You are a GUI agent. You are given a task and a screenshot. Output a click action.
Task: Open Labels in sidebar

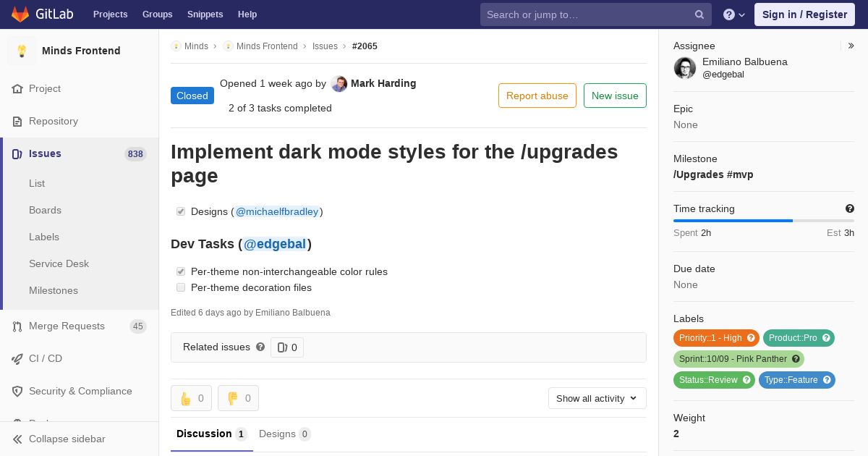point(44,237)
